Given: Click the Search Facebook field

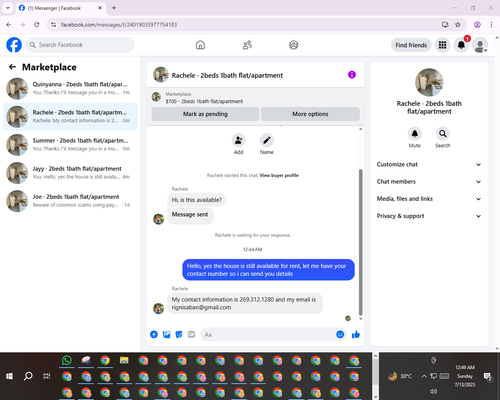Looking at the screenshot, I should click(x=80, y=45).
